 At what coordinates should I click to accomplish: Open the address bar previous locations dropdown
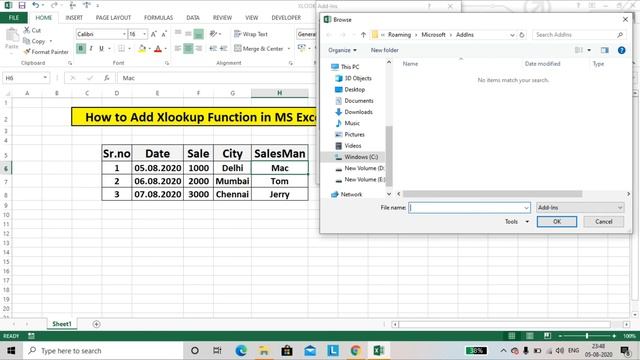coord(512,35)
